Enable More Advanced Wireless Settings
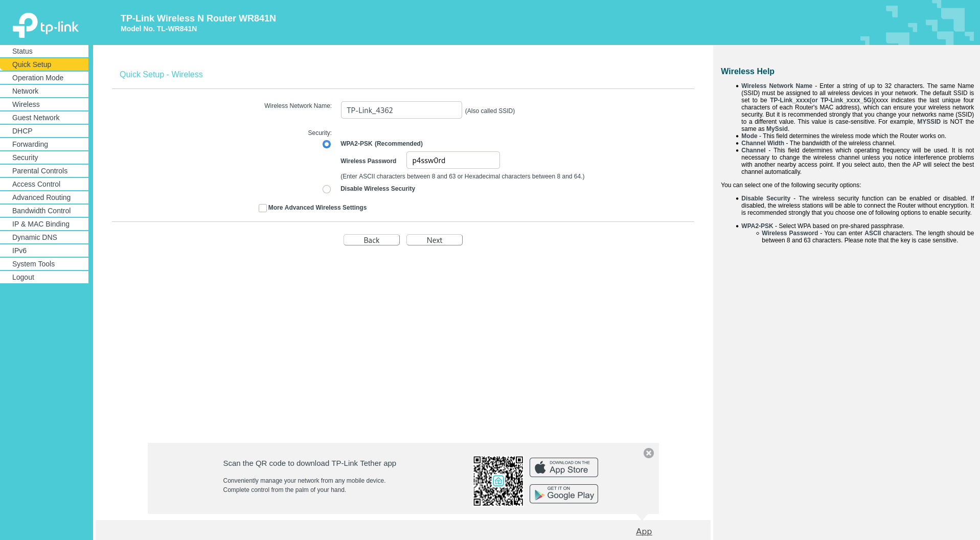Screen dimensions: 980x540 (263, 208)
